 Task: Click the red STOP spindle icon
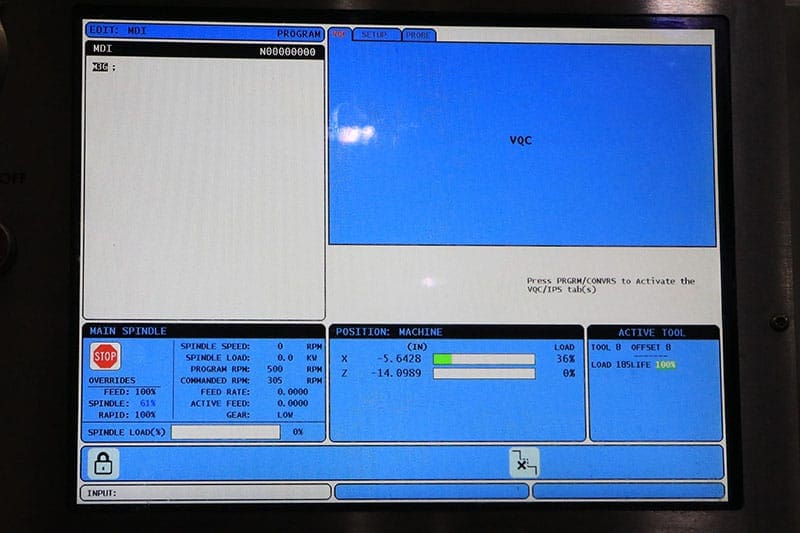point(105,357)
